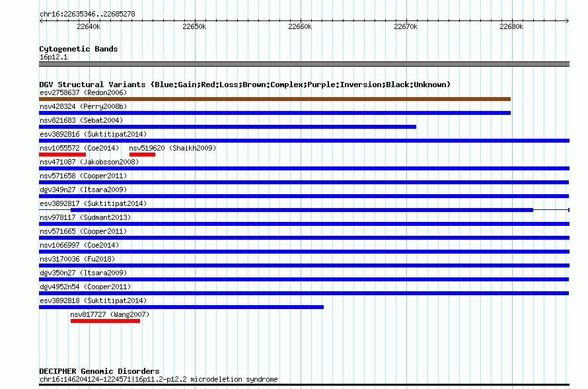The width and height of the screenshot is (588, 389).
Task: Click blue bar under dgv4952n54
Action: (304, 293)
